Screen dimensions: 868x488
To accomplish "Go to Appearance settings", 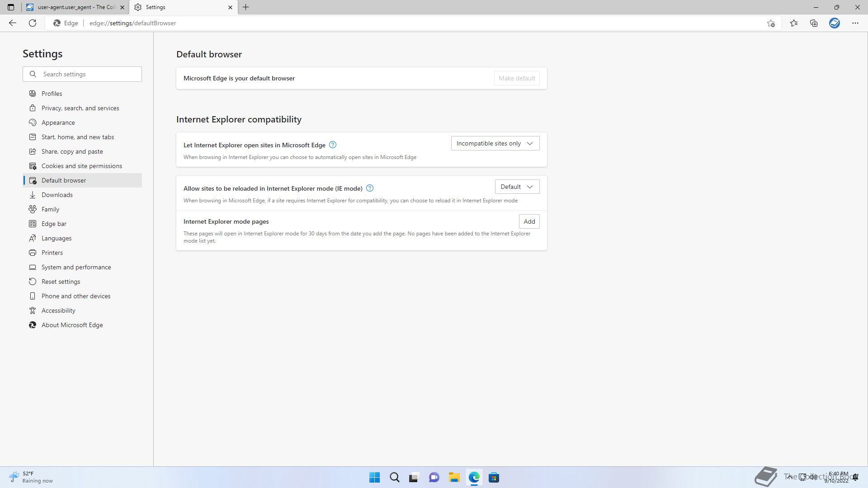I will click(82, 122).
